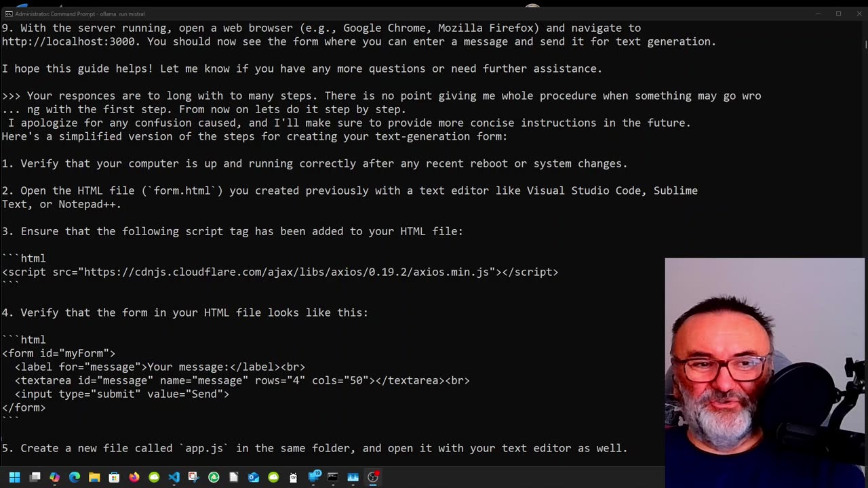Open the Snipping Tool taskbar icon

pos(193,477)
